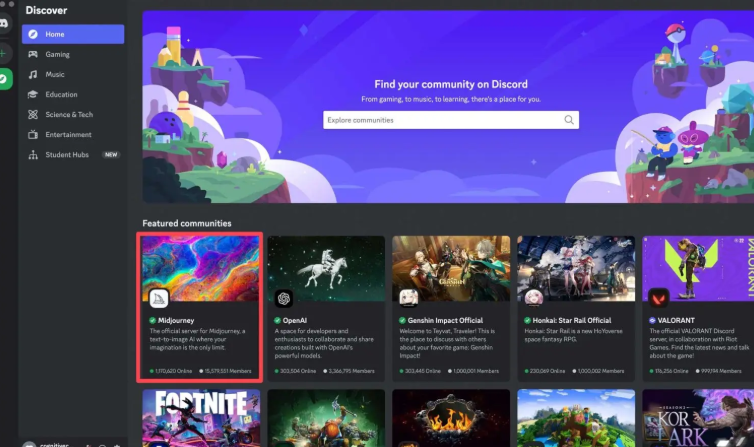
Task: Click the OpenAI members count text
Action: pyautogui.click(x=352, y=371)
